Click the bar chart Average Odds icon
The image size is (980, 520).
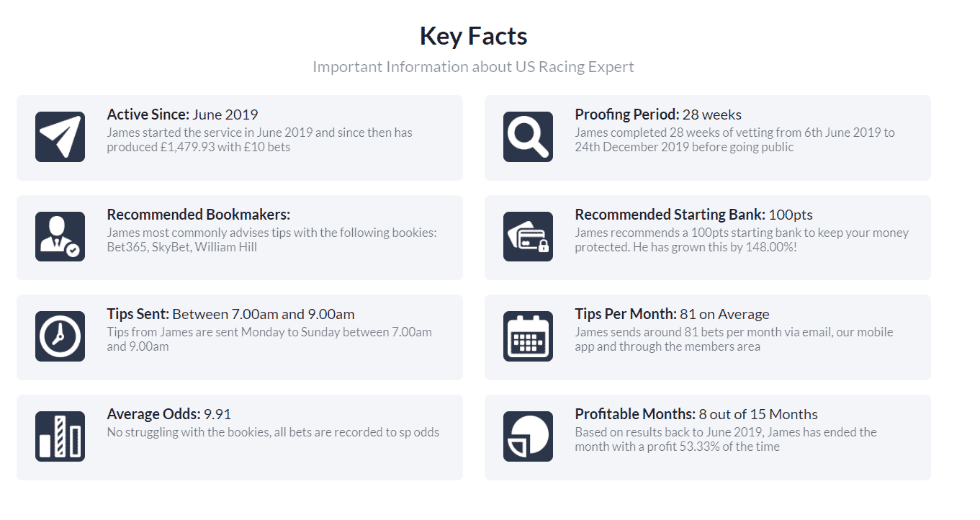(x=60, y=436)
